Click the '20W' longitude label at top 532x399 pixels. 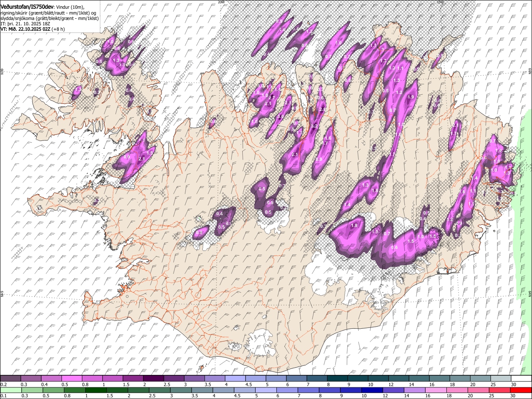pyautogui.click(x=221, y=2)
